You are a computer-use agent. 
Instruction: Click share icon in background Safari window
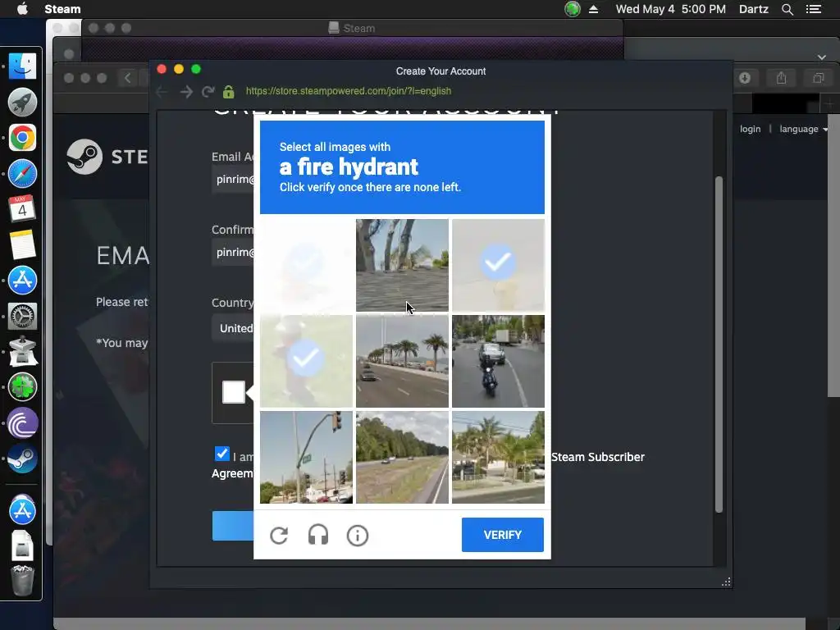[781, 78]
